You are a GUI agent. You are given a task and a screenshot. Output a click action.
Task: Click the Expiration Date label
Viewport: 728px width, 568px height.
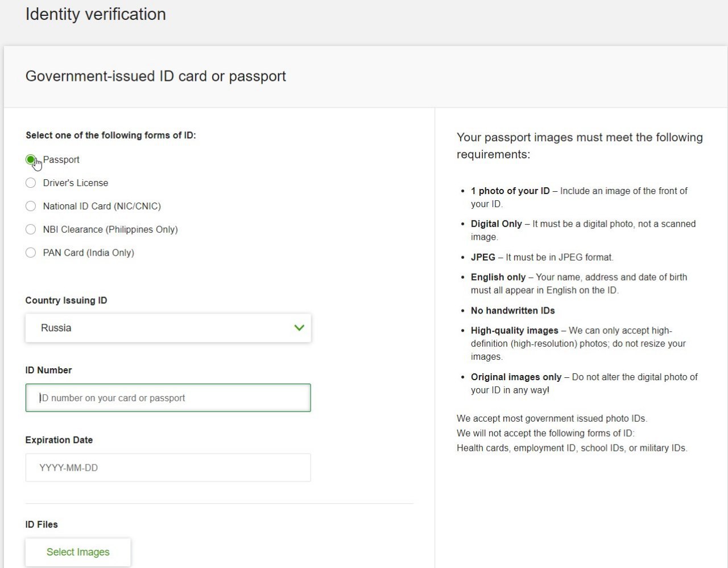coord(59,440)
